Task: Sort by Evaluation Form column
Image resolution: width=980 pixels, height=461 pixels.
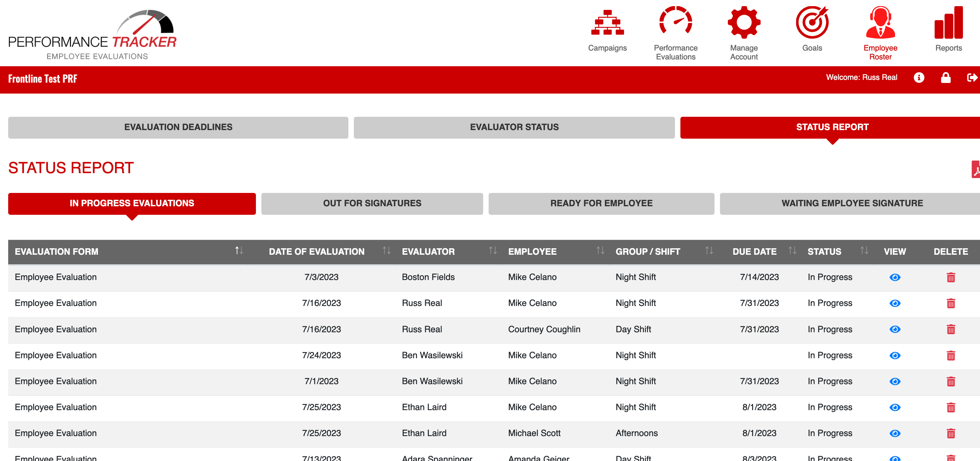Action: pos(239,251)
